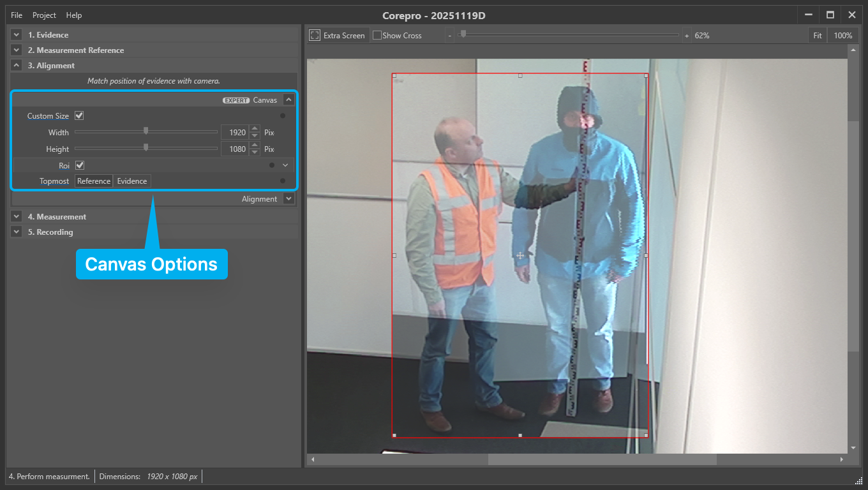This screenshot has width=868, height=490.
Task: Open the Project menu
Action: pyautogui.click(x=44, y=15)
